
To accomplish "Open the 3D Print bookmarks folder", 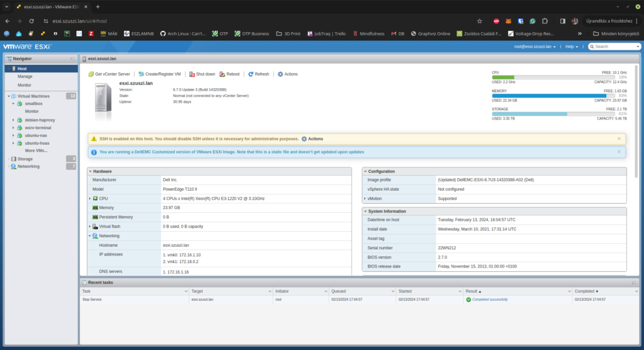I will 288,34.
